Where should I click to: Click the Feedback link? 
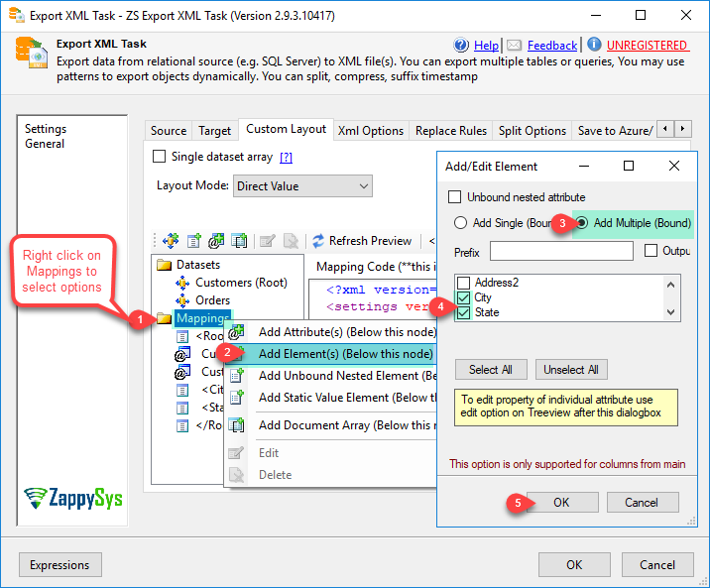tap(552, 46)
